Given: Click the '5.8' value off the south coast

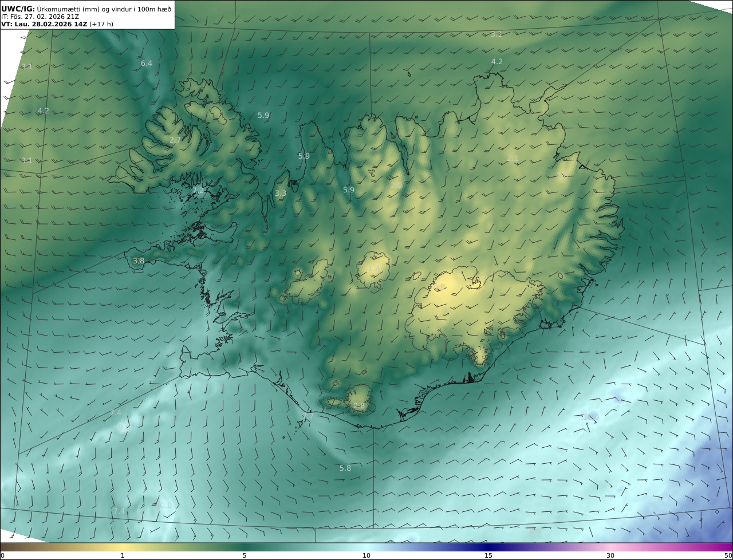Looking at the screenshot, I should pos(345,468).
